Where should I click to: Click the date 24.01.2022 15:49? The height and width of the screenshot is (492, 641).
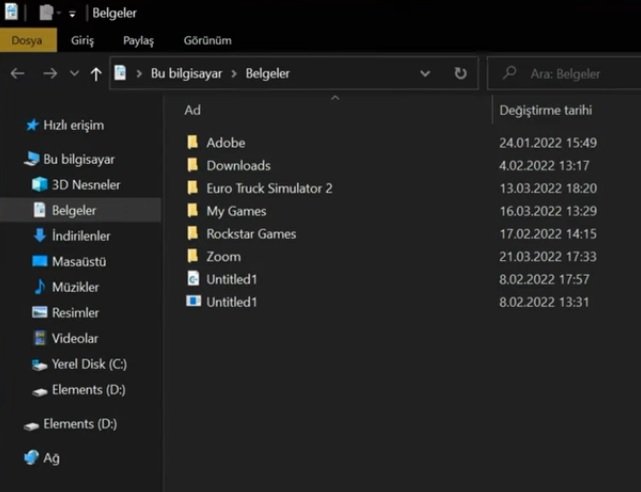(x=548, y=143)
